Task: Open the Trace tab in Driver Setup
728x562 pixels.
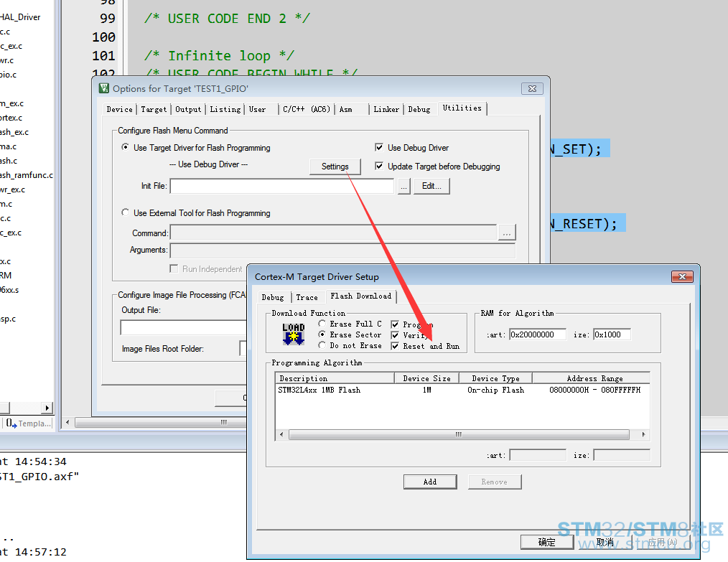Action: [307, 297]
